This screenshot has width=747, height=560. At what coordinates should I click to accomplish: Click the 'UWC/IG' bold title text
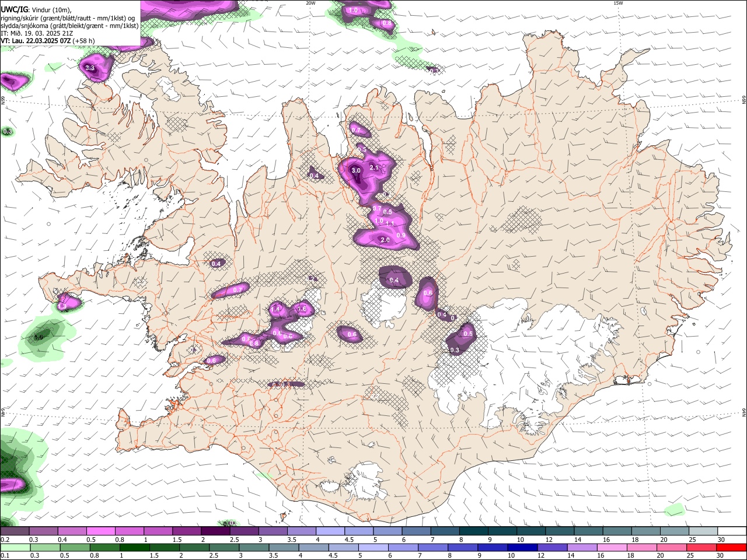click(x=14, y=9)
